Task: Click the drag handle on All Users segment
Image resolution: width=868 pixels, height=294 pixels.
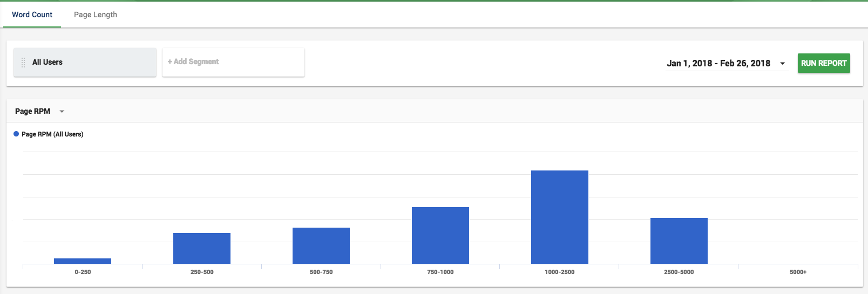Action: click(x=23, y=63)
